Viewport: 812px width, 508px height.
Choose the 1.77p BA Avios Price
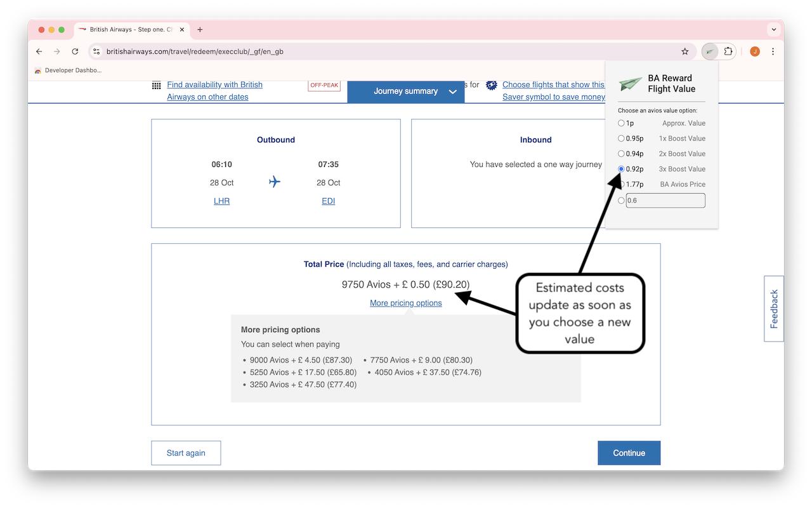pos(621,184)
